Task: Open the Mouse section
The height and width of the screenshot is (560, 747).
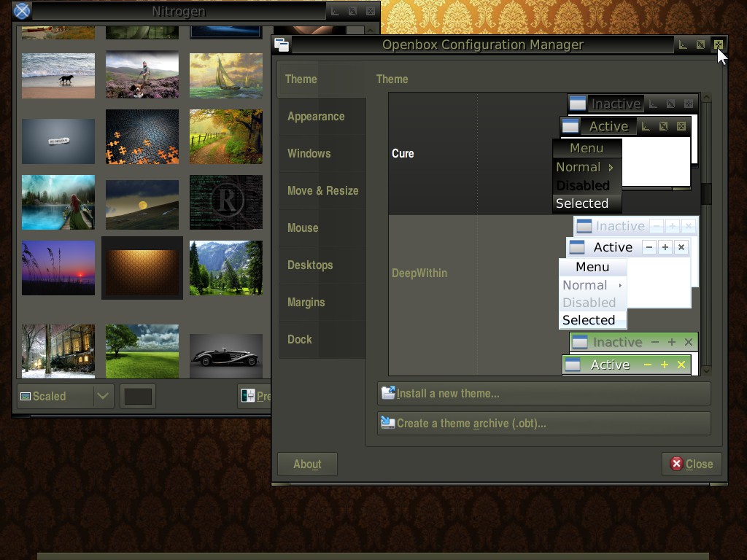Action: point(322,228)
